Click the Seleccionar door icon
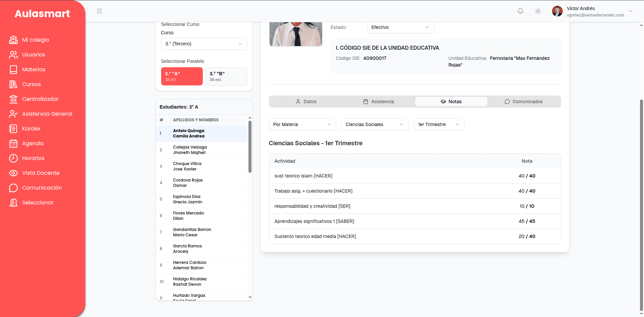 [x=13, y=203]
